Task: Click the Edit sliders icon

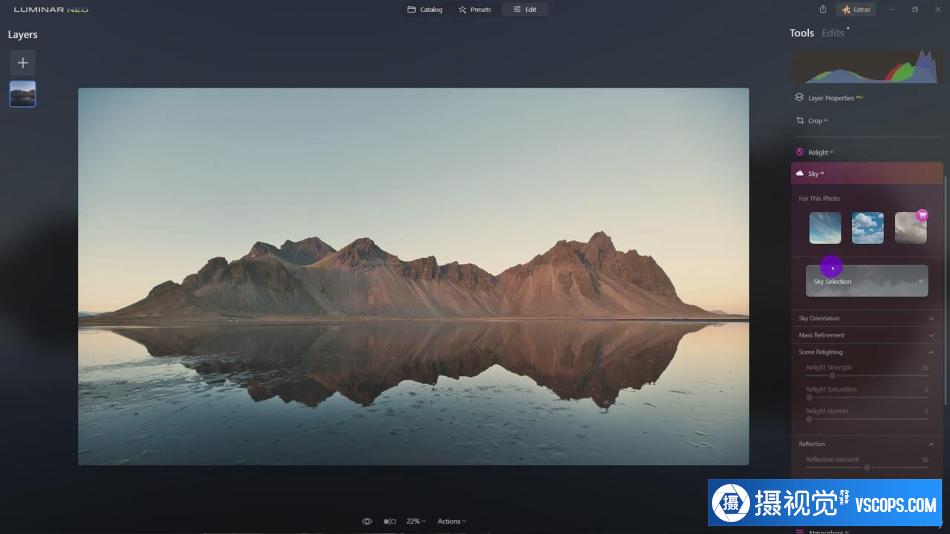Action: 517,10
